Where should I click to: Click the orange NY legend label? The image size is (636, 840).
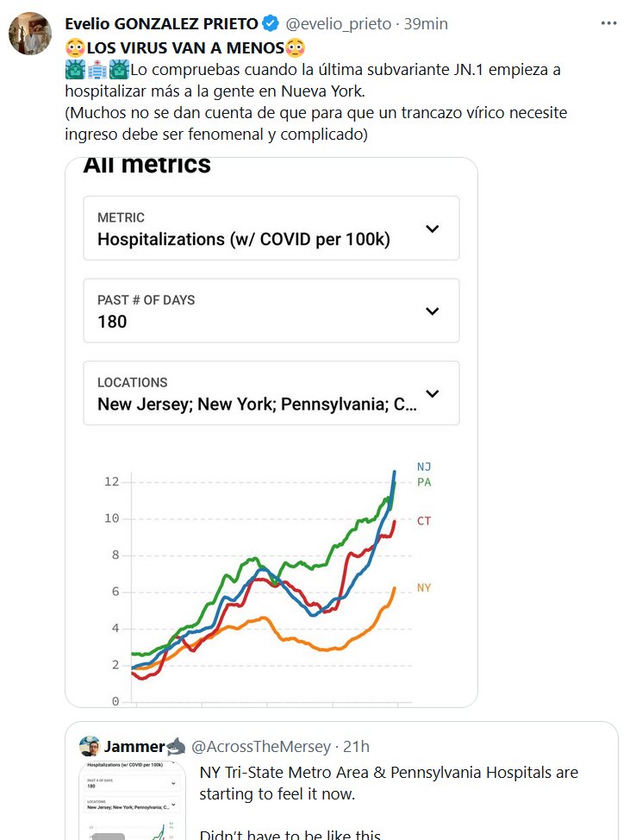pyautogui.click(x=423, y=587)
